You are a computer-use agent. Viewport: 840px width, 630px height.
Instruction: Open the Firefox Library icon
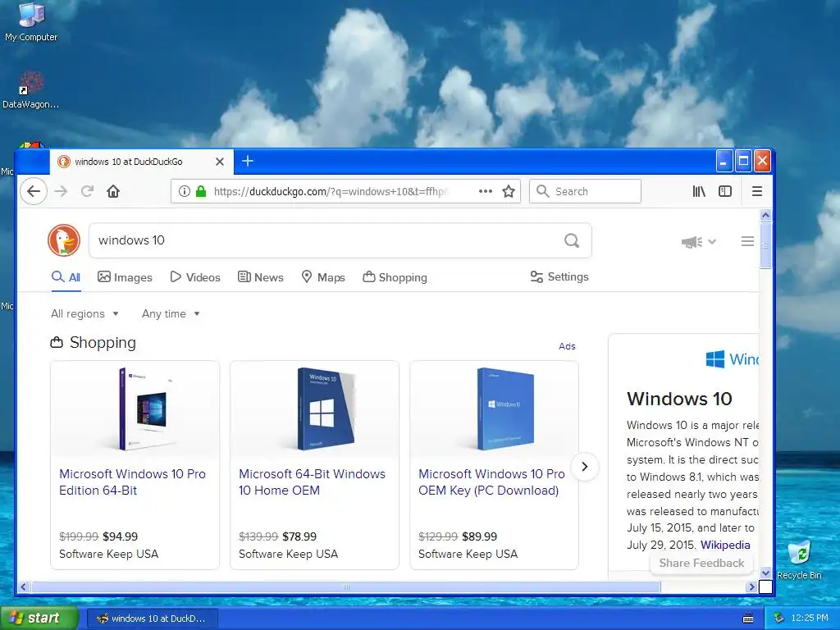coord(699,191)
